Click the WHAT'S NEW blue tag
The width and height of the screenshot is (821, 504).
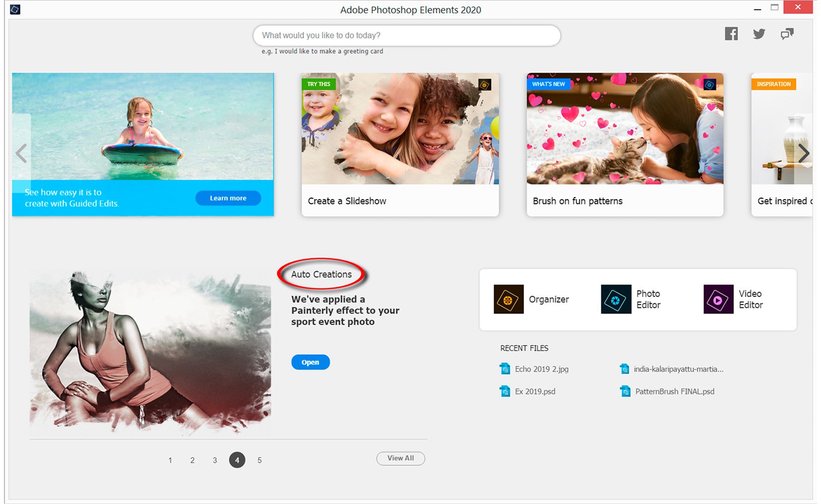[548, 84]
